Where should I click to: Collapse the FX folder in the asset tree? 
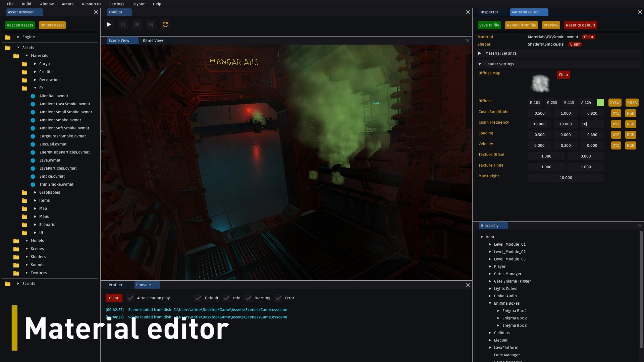click(x=35, y=88)
